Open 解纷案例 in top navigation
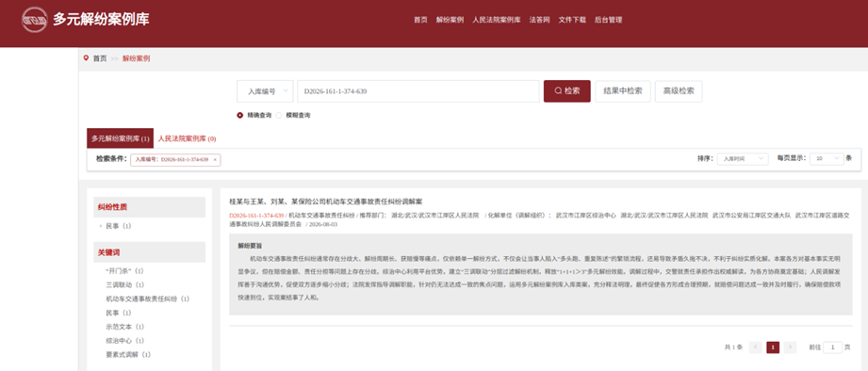The width and height of the screenshot is (868, 371). pyautogui.click(x=450, y=20)
